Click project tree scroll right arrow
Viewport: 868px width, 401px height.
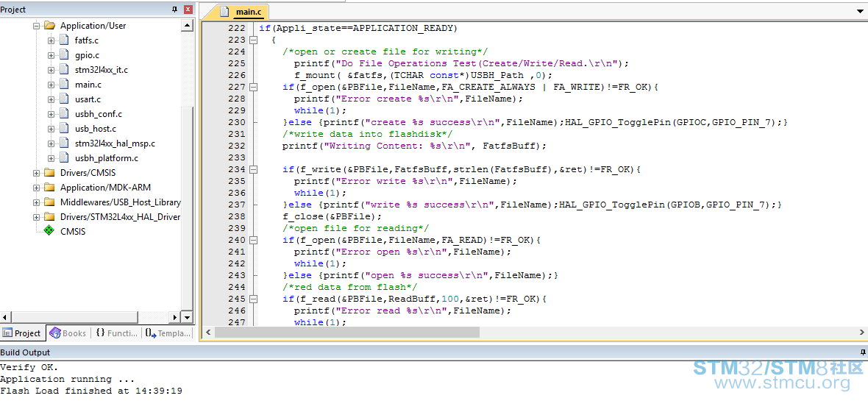tap(176, 317)
